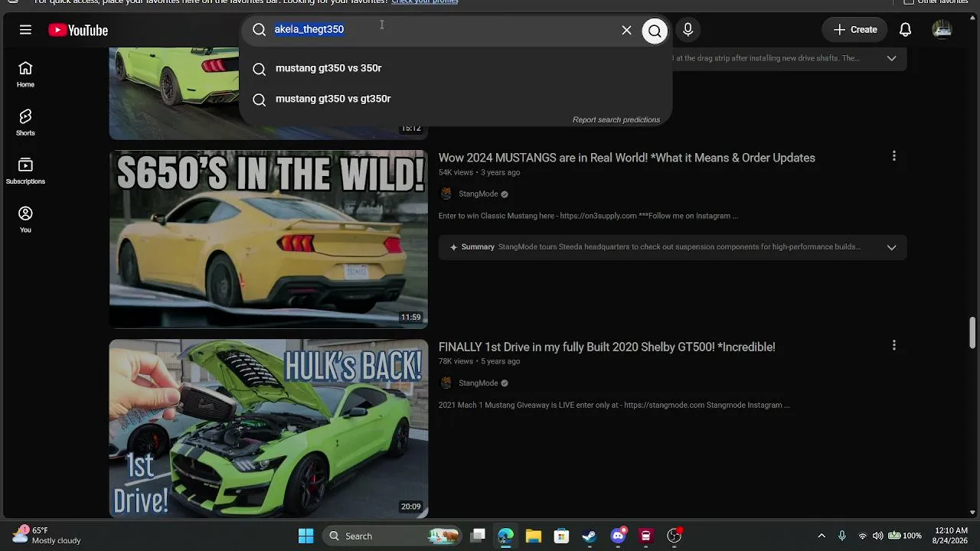
Task: Go to the YouTube logo homepage
Action: [x=78, y=30]
